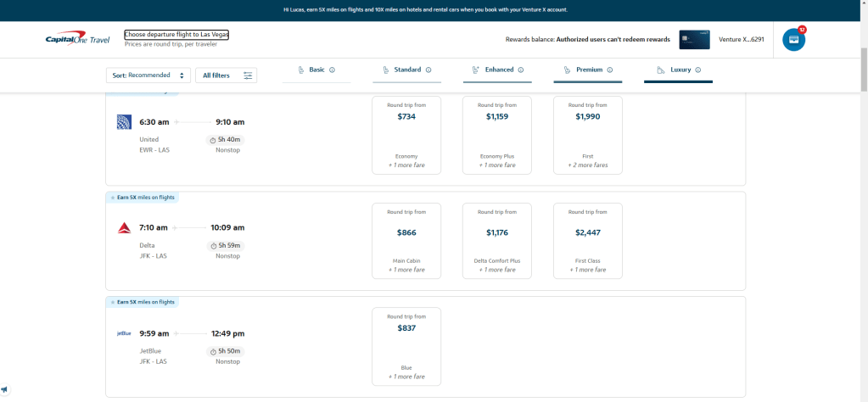Screen dimensions: 868x402
Task: Open the wallet icon with 12 badge
Action: (793, 39)
